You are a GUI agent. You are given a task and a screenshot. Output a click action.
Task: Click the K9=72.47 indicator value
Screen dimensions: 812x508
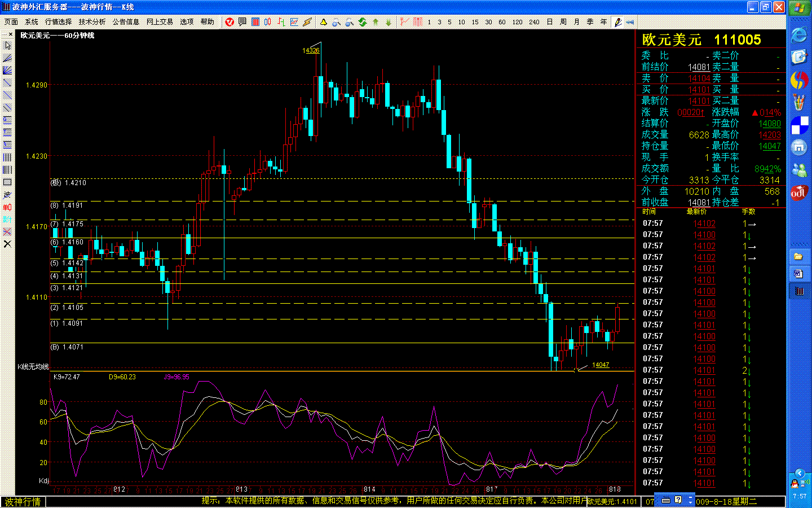click(67, 377)
